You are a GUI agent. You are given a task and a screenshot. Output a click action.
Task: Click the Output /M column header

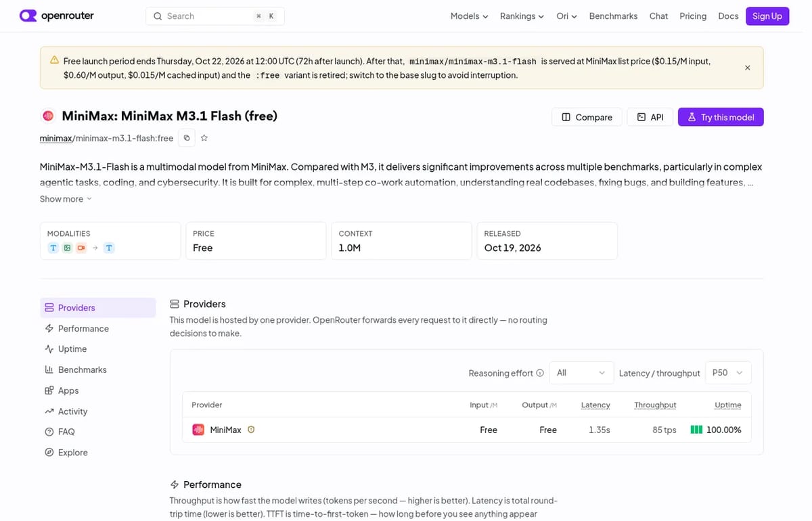[x=539, y=405]
